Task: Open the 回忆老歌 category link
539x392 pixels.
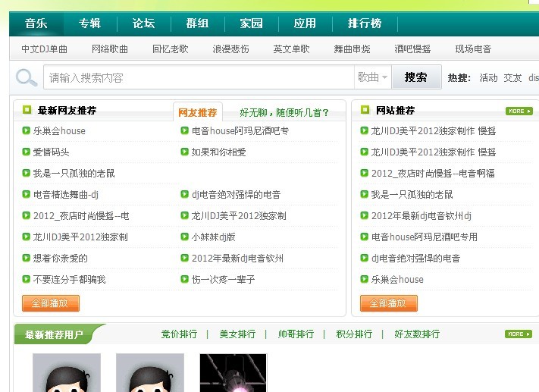Action: tap(171, 49)
